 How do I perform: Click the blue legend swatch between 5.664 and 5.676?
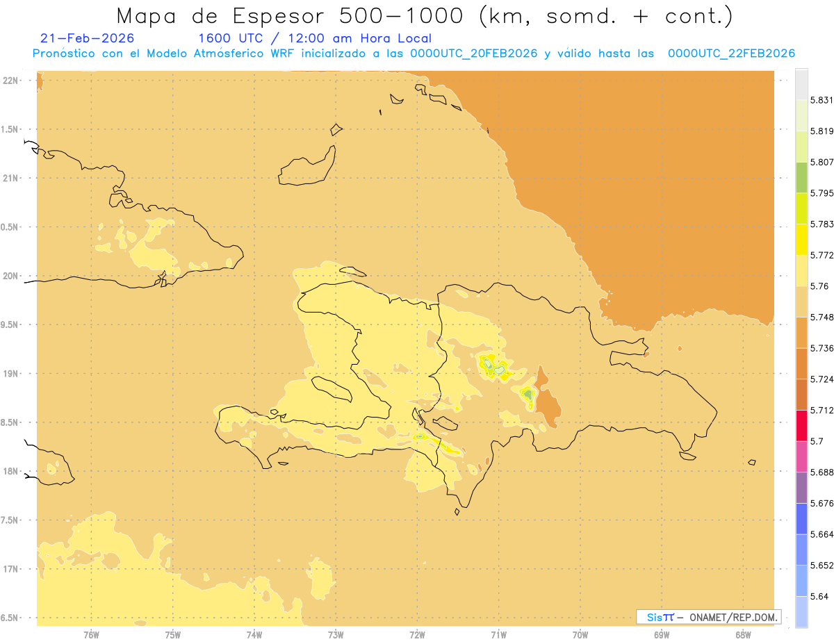[801, 518]
